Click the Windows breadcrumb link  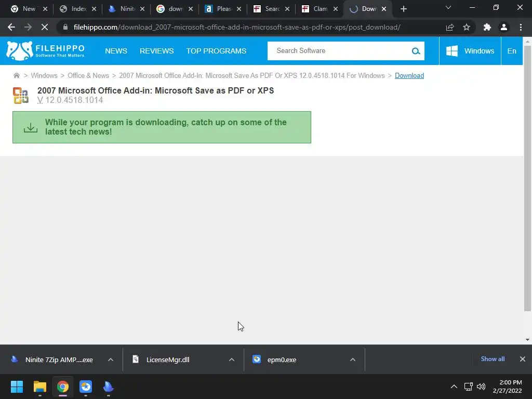point(44,75)
